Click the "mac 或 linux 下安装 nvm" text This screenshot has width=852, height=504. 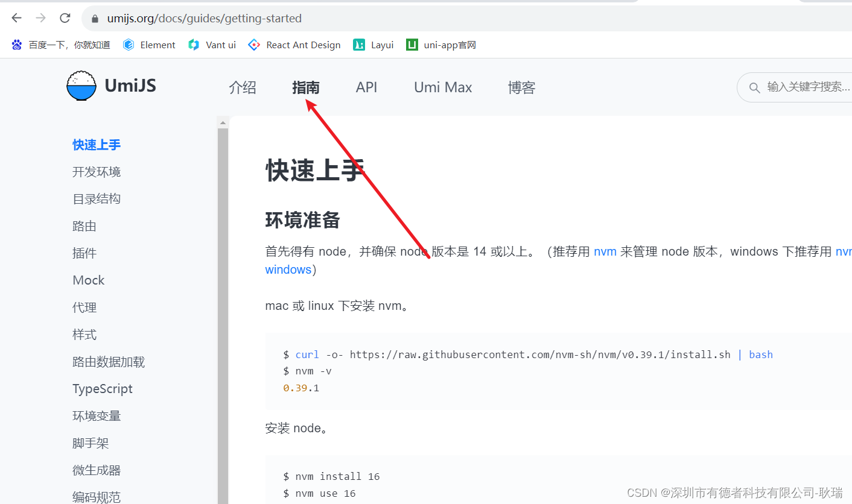click(x=339, y=306)
